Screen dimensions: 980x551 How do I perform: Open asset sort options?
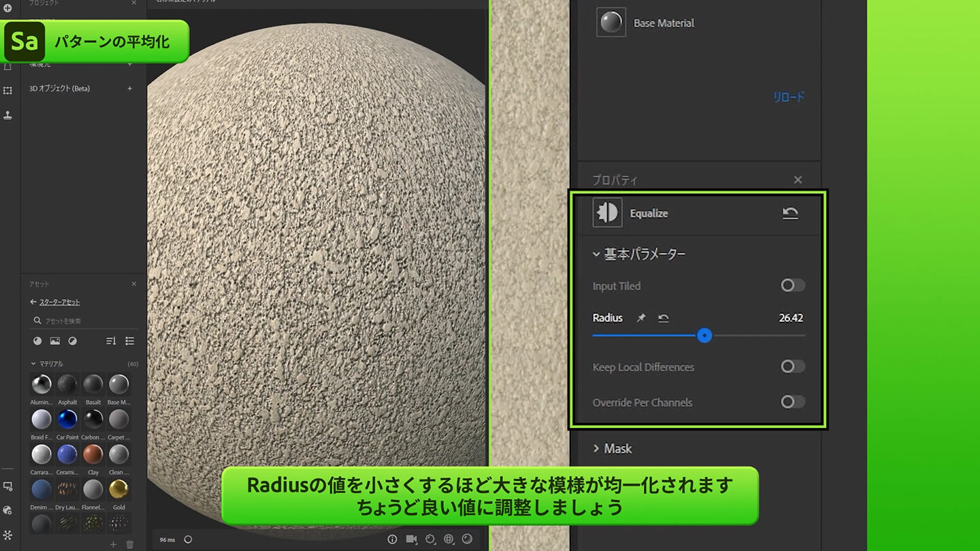(x=111, y=341)
